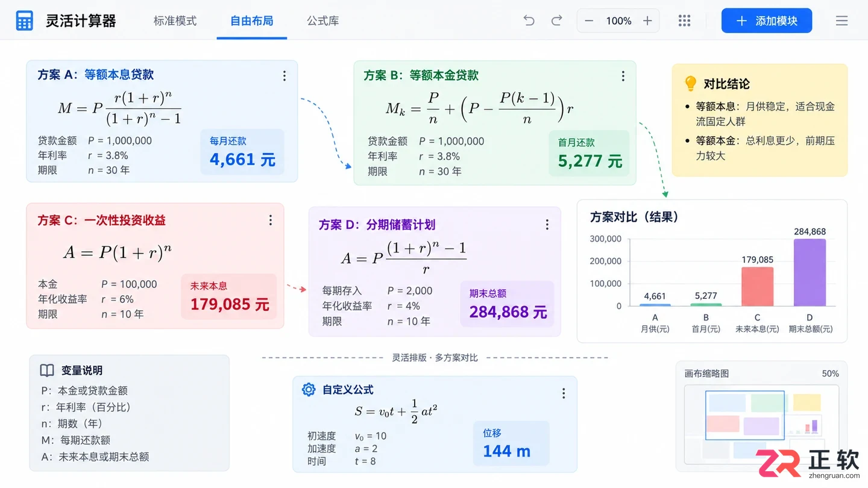The image size is (868, 488).
Task: Select the 自由布局 tab
Action: pos(252,20)
